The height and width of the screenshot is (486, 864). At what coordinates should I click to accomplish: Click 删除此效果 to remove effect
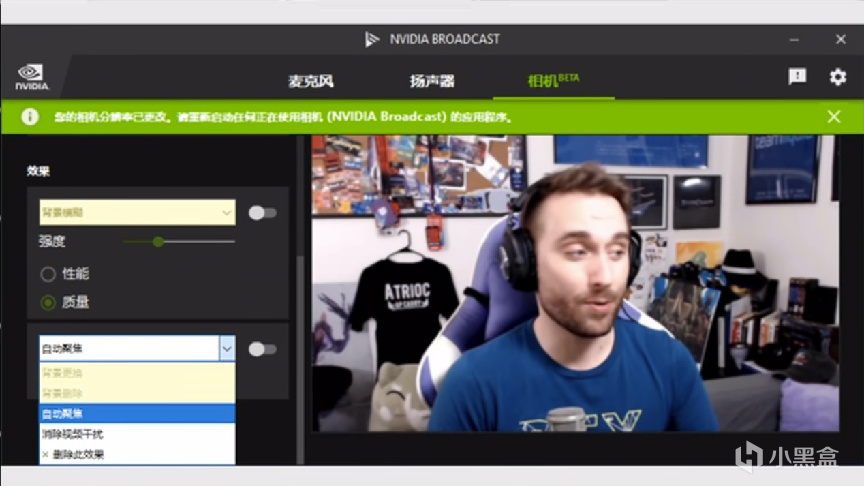pyautogui.click(x=137, y=455)
